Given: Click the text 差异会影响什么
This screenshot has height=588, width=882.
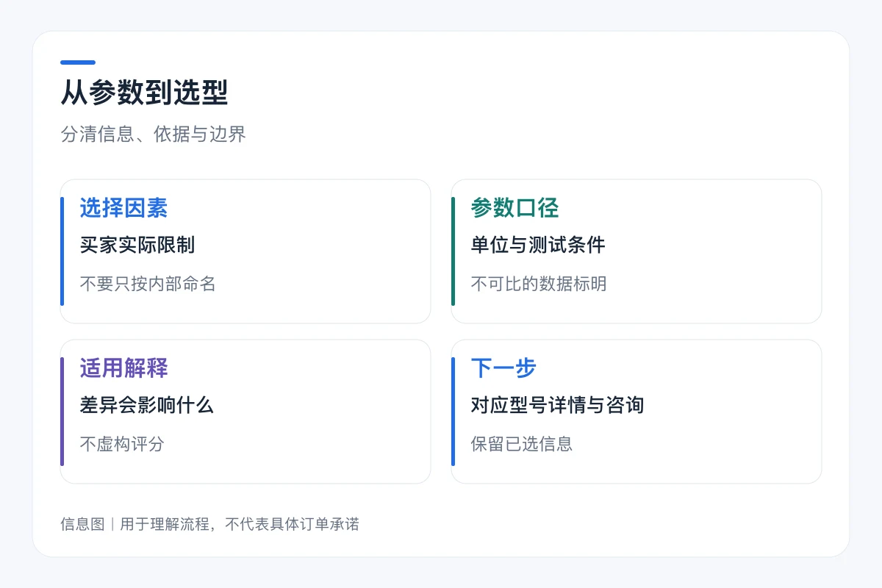Looking at the screenshot, I should (x=147, y=405).
